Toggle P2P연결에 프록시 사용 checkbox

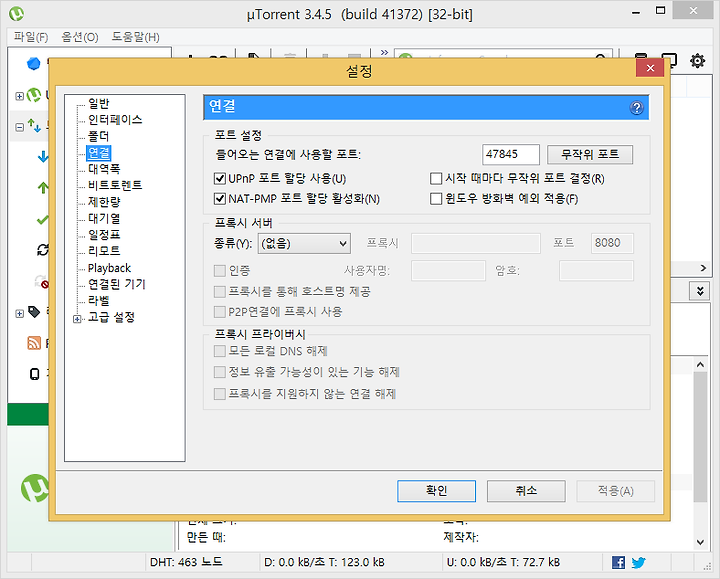[220, 312]
